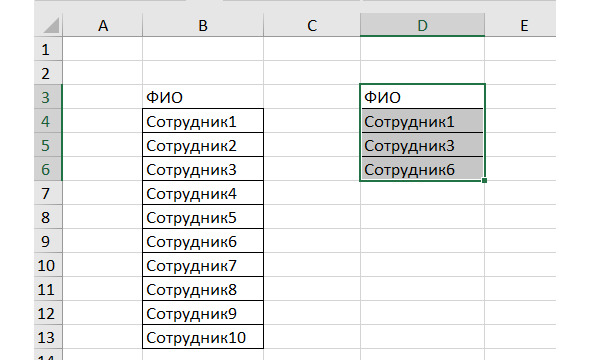Select column C header

[312, 25]
